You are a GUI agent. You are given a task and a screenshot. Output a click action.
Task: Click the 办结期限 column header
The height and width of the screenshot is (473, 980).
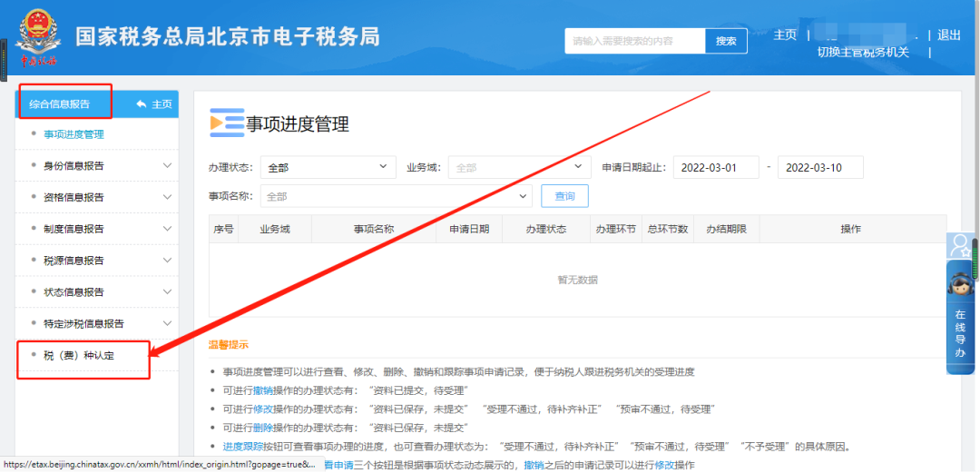(x=726, y=229)
